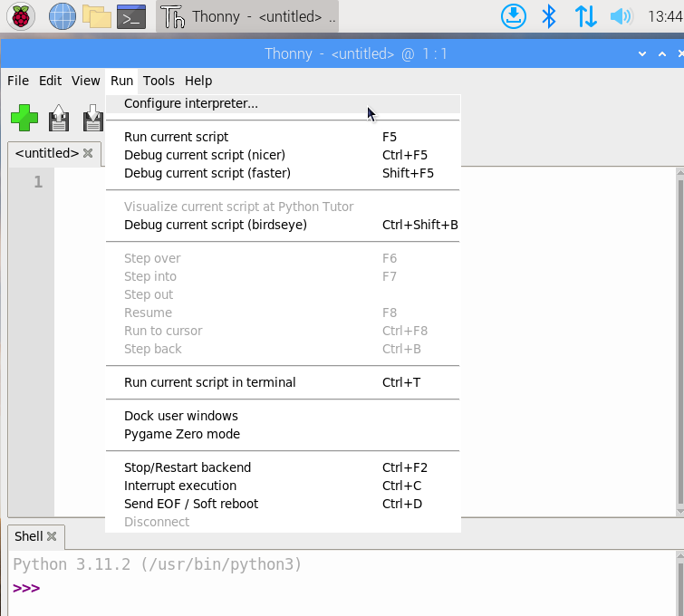Maximize the Thonny window
The width and height of the screenshot is (684, 616).
tap(662, 53)
